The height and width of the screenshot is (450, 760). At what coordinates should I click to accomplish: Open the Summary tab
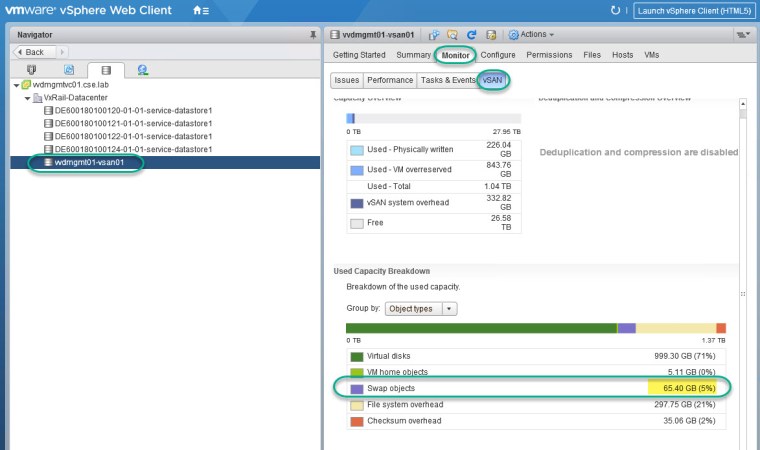coord(413,55)
